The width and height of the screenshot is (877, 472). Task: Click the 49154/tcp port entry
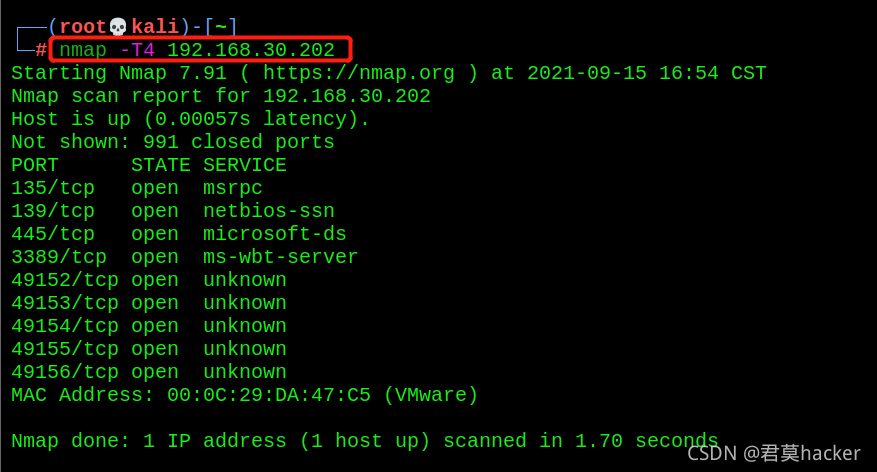[149, 325]
